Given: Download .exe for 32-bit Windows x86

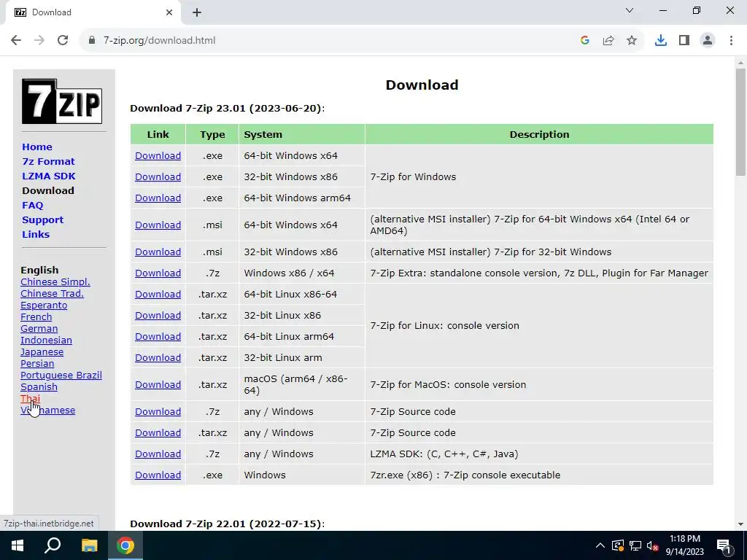Looking at the screenshot, I should [x=158, y=176].
